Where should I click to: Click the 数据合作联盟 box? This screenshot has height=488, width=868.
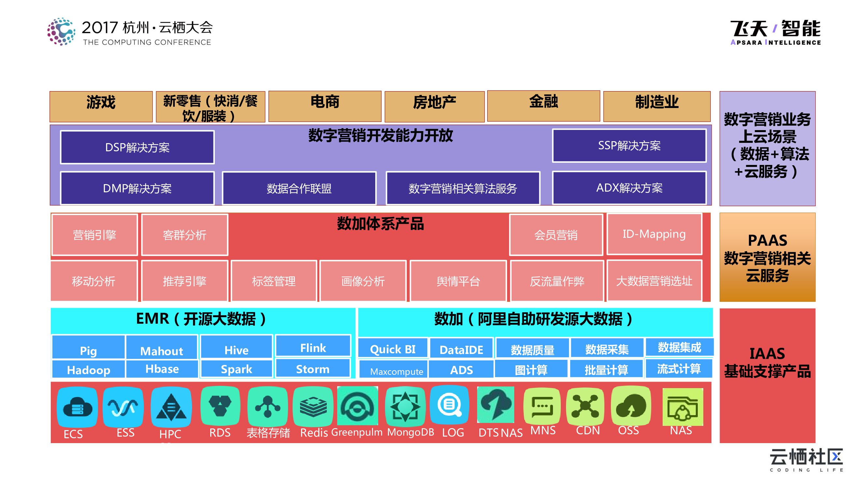pos(299,188)
